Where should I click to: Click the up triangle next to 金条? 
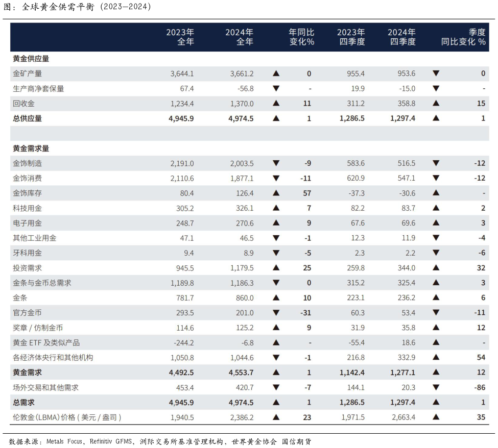point(276,297)
